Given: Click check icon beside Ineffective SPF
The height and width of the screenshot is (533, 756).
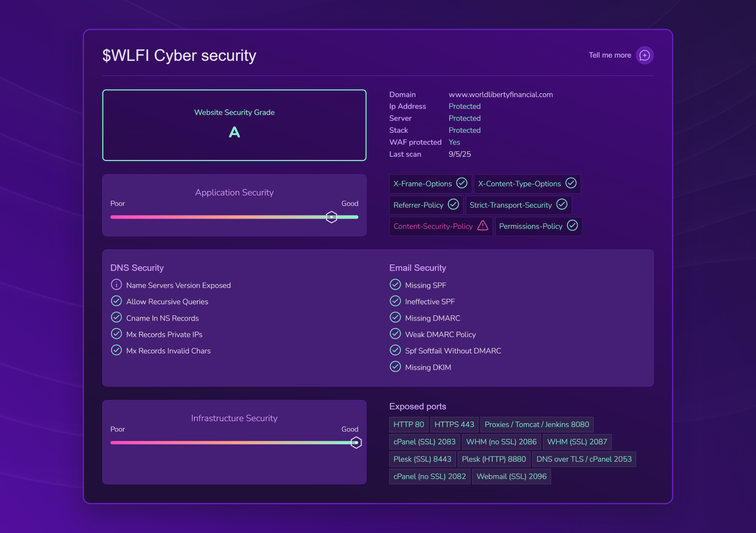Looking at the screenshot, I should 395,301.
